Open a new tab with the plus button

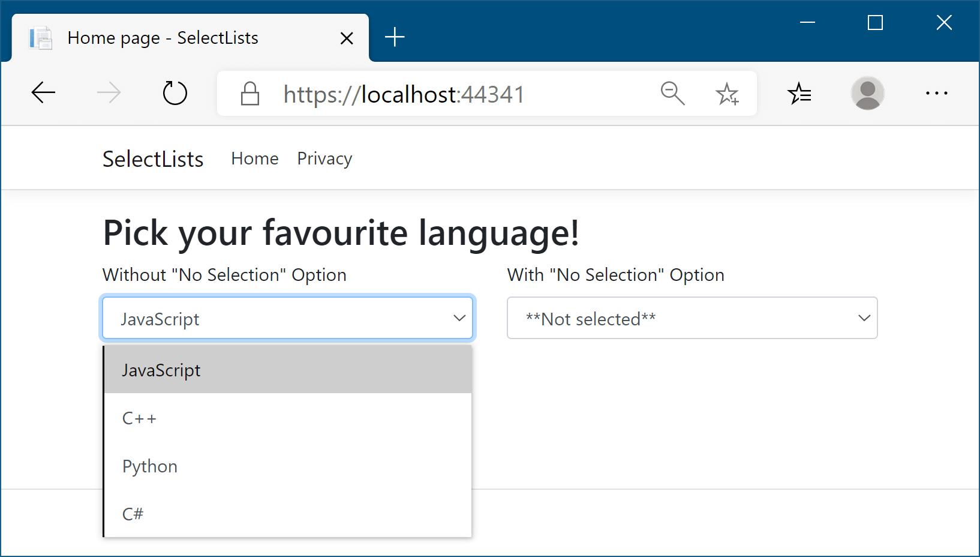(x=395, y=37)
